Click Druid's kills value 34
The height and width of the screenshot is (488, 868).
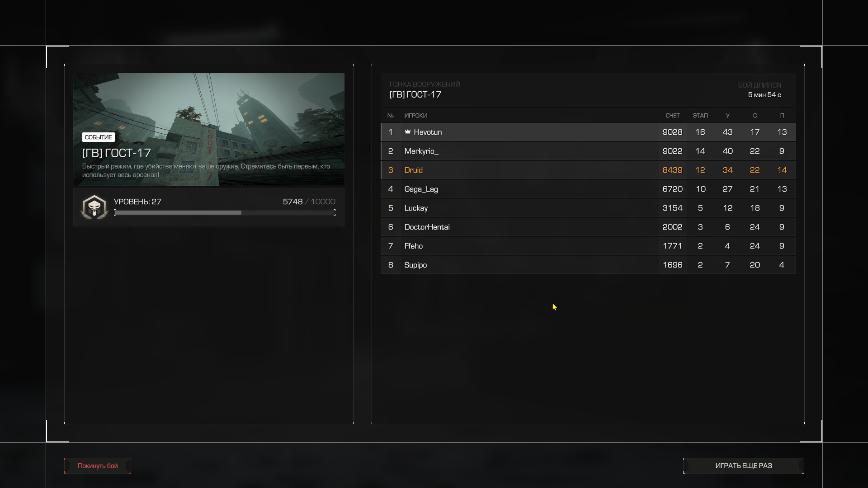[x=727, y=170]
